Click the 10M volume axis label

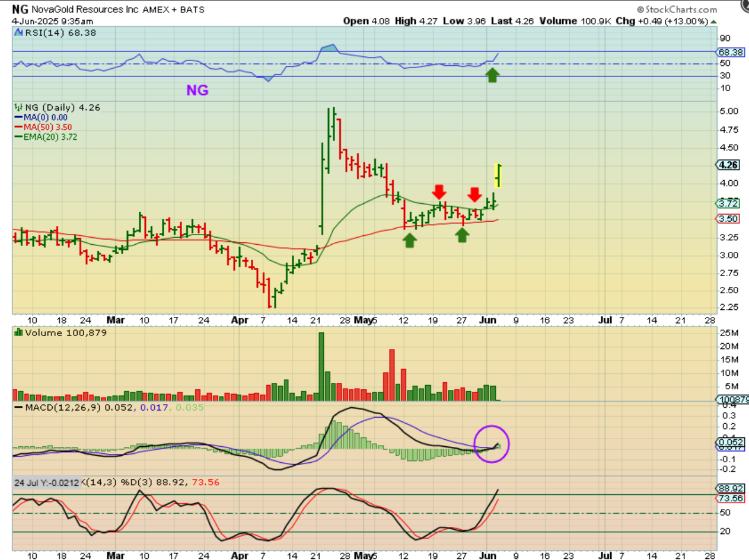click(x=728, y=373)
